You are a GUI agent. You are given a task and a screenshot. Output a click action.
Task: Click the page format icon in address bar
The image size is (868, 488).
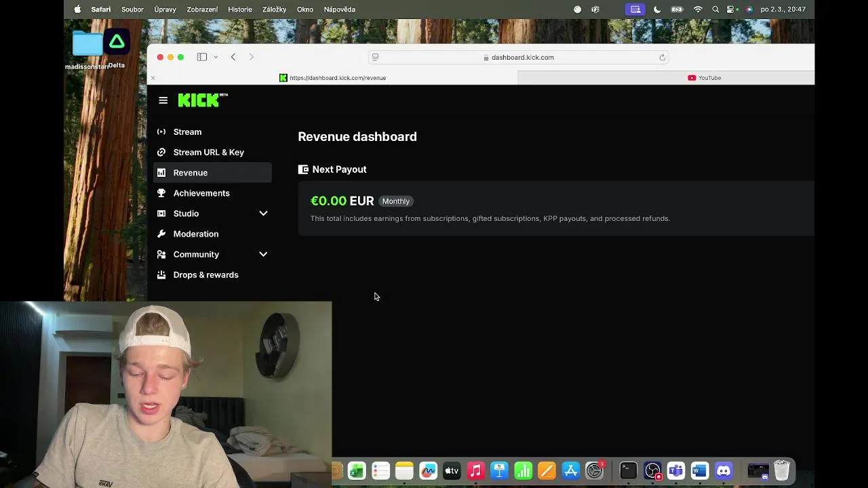375,58
